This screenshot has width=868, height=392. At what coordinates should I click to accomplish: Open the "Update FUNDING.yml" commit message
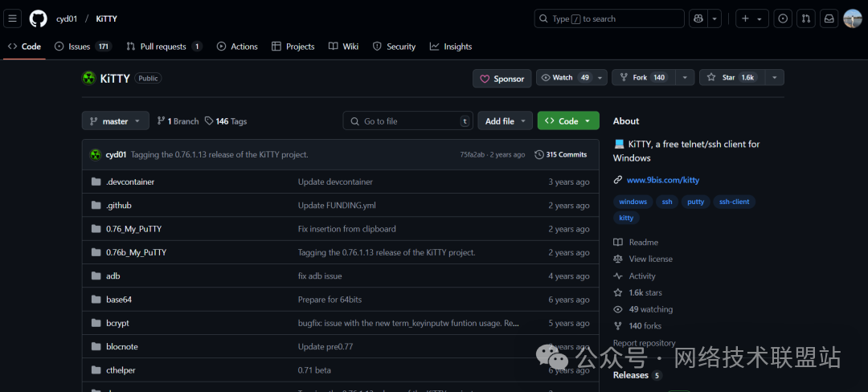pyautogui.click(x=337, y=205)
